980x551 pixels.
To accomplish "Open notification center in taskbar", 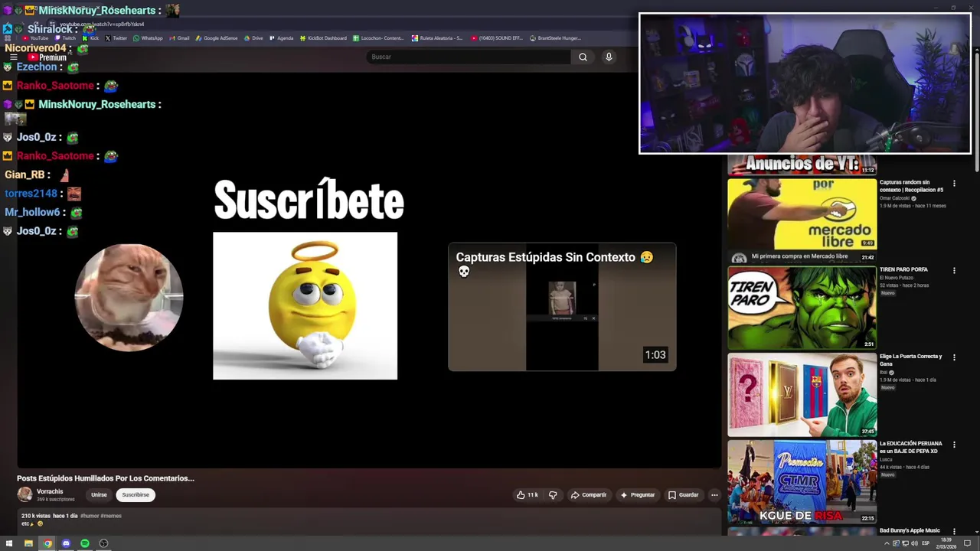I will tap(967, 543).
